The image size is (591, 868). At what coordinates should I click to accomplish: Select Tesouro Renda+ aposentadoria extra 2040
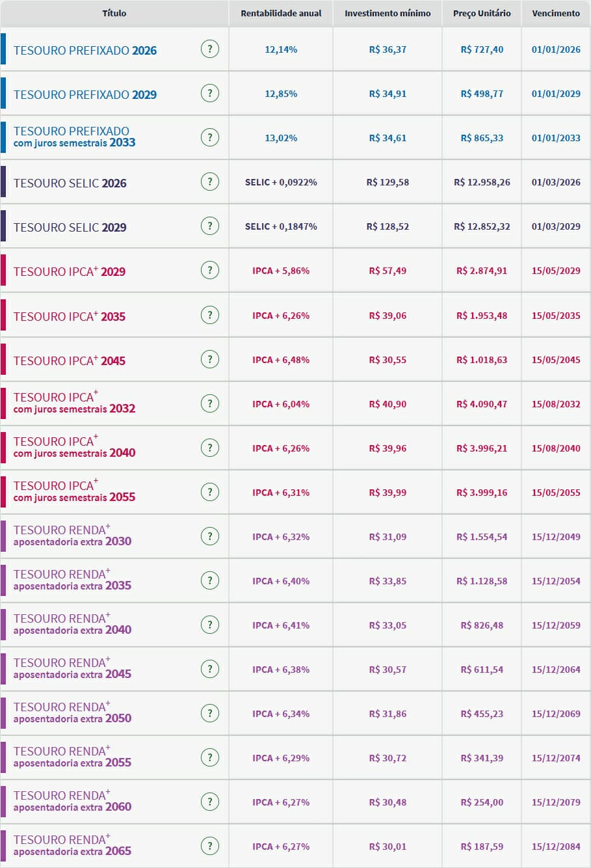click(73, 623)
